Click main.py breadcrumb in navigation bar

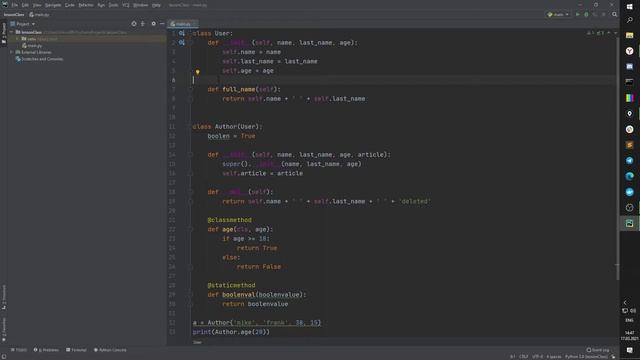[39, 14]
